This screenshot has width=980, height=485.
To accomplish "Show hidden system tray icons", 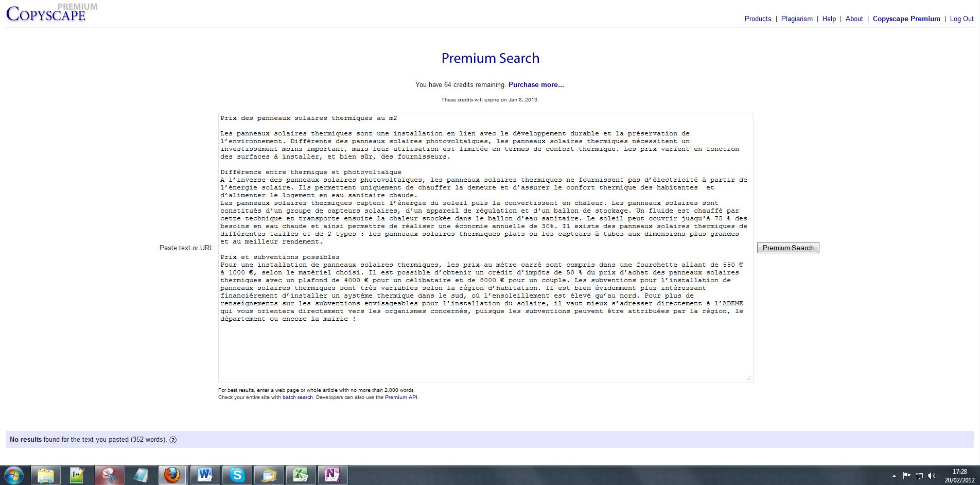I will pyautogui.click(x=894, y=476).
